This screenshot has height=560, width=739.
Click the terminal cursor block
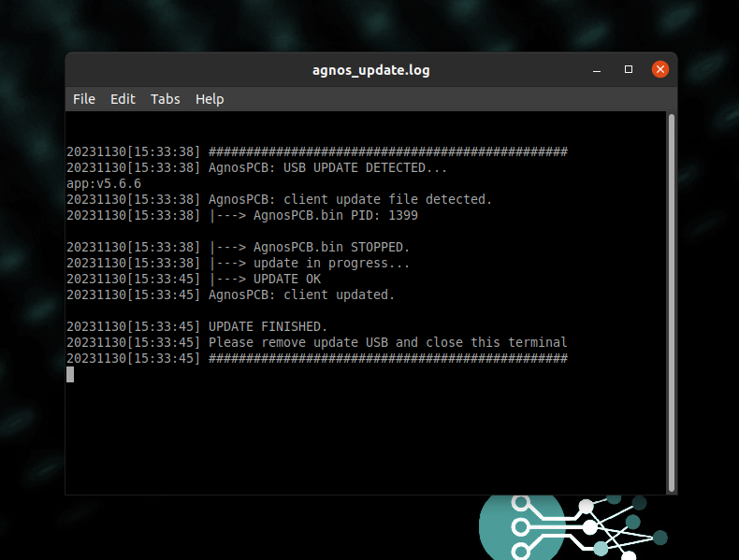click(x=70, y=375)
